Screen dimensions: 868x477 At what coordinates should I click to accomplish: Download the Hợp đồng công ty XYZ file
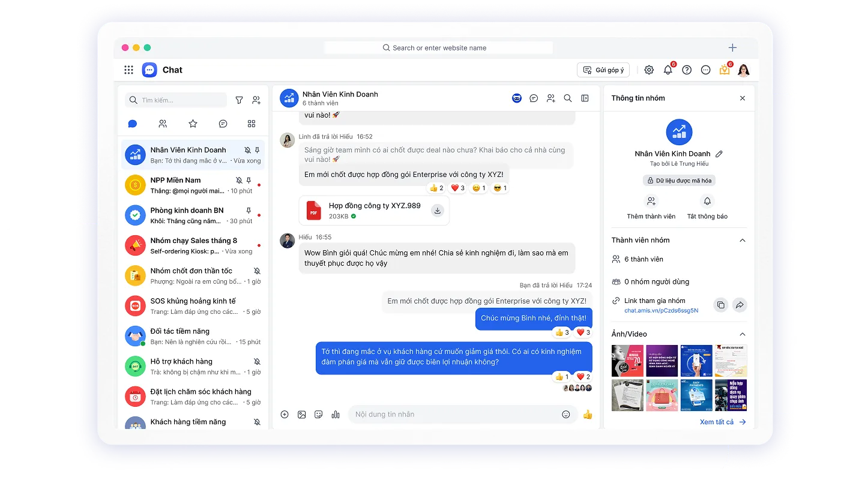point(438,211)
